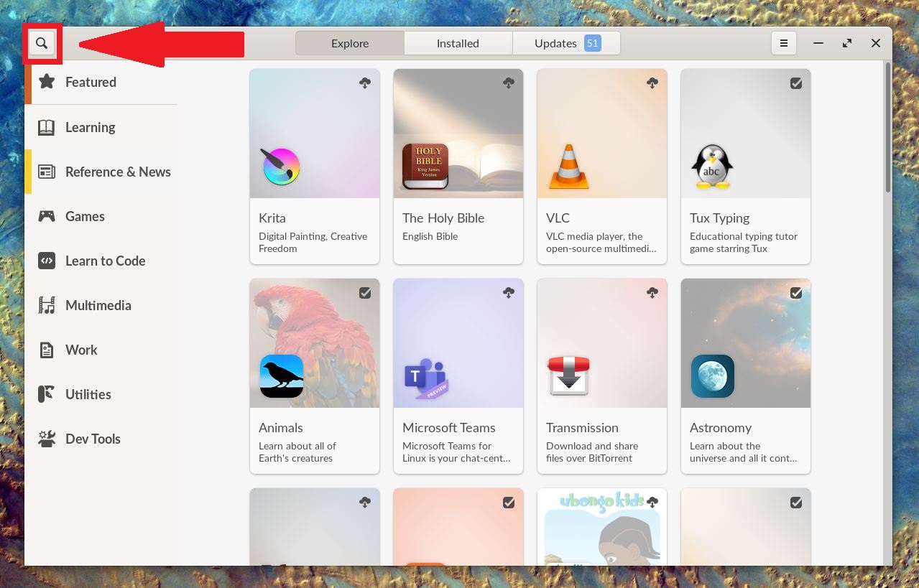The image size is (919, 588).
Task: Open the Featured category label
Action: [x=91, y=82]
